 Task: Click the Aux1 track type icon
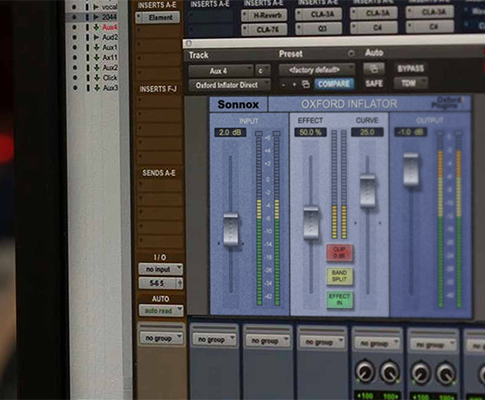pos(97,47)
